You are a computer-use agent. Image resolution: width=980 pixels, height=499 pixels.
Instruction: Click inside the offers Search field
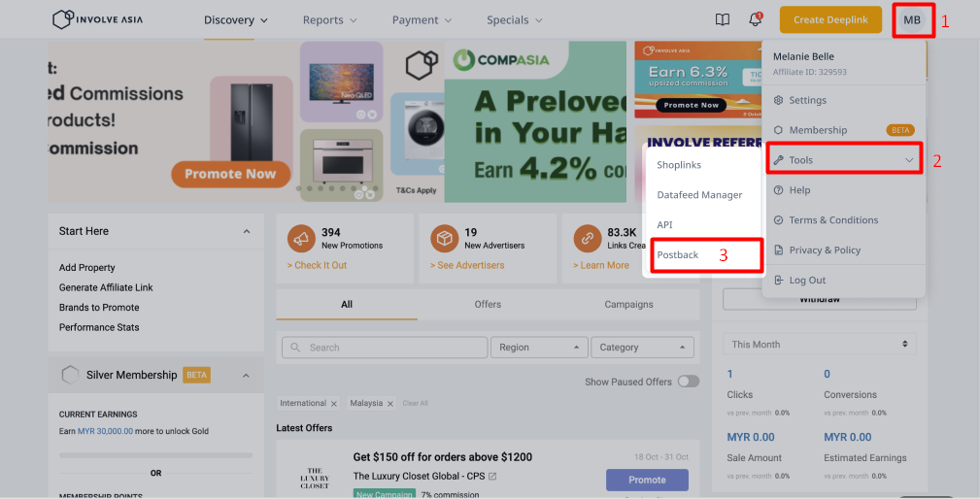pos(385,348)
